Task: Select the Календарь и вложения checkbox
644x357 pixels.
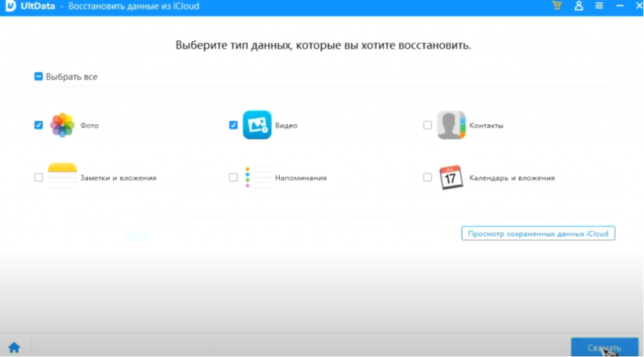Action: pyautogui.click(x=428, y=177)
